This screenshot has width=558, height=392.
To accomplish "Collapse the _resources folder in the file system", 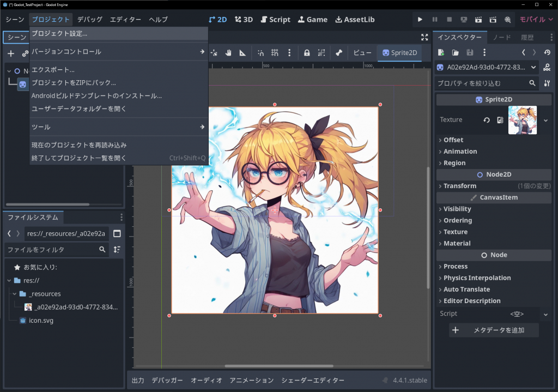I will (15, 294).
